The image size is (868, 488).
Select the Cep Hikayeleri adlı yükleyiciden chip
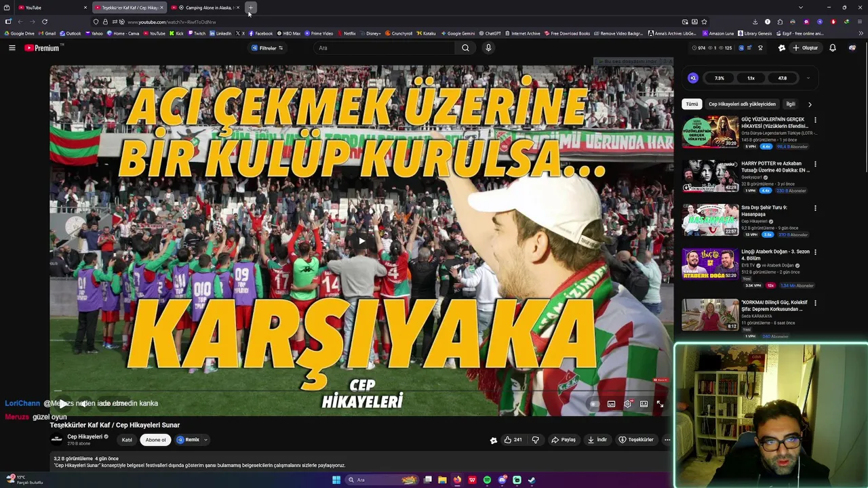tap(742, 104)
